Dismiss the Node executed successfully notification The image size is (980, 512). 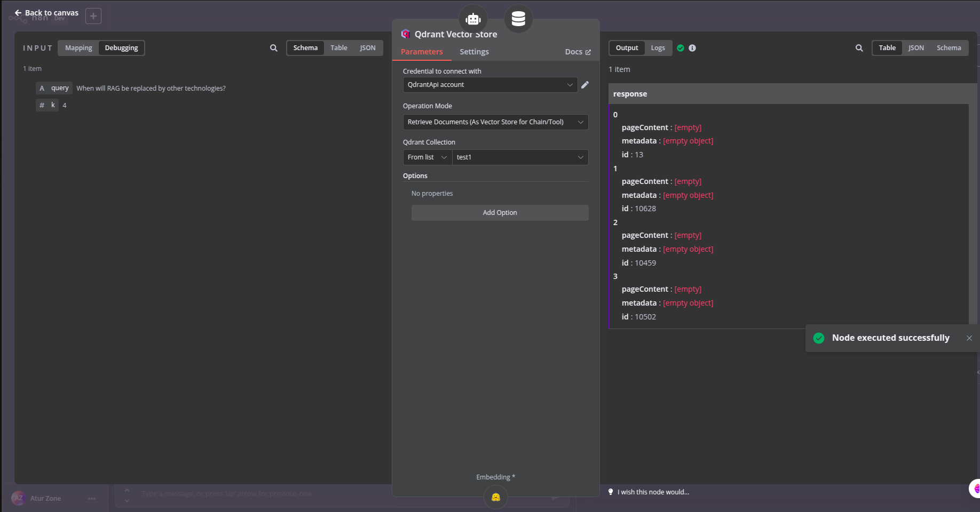click(x=969, y=338)
